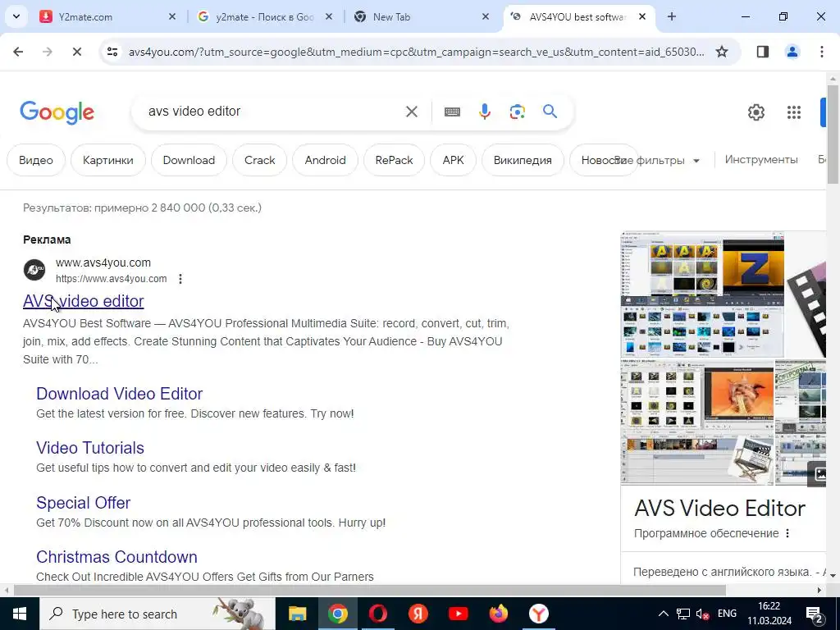Close the New Tab tab
The image size is (840, 630).
[x=486, y=17]
